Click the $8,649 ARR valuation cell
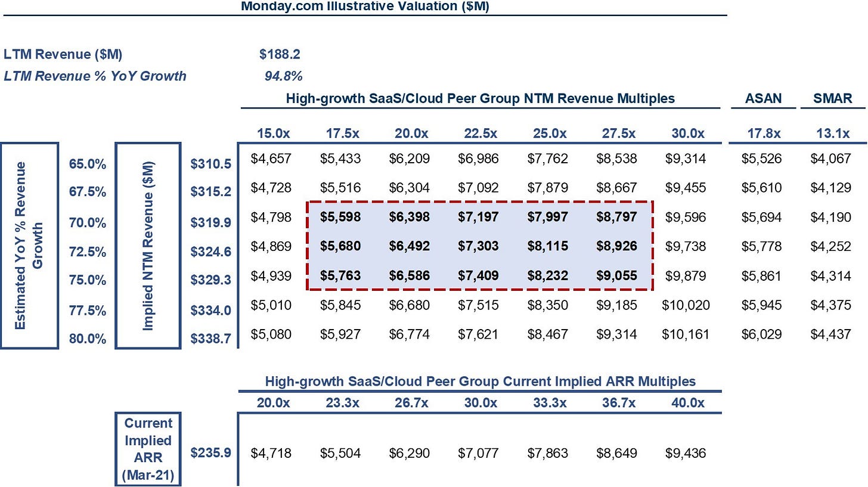868x487 pixels. (x=616, y=453)
